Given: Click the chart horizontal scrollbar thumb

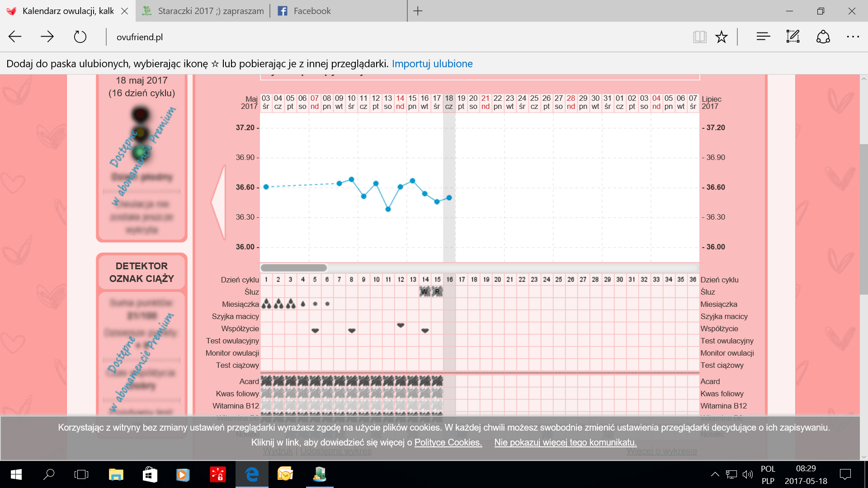Looking at the screenshot, I should (294, 267).
